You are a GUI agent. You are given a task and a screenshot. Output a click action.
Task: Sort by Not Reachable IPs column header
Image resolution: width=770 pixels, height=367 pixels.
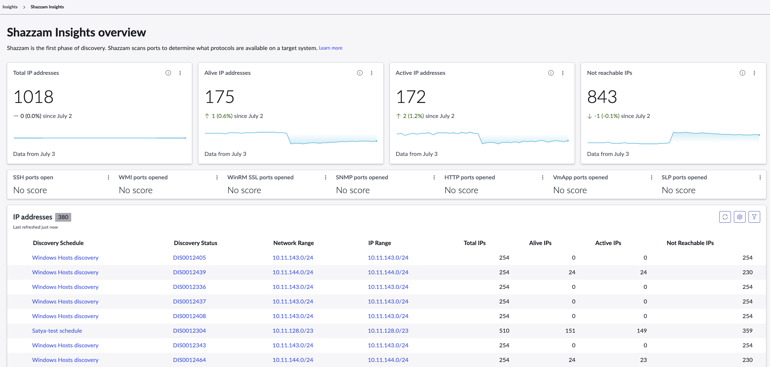pos(690,243)
